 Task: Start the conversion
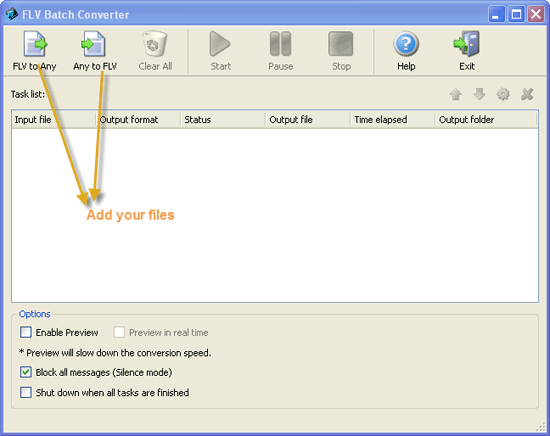[x=220, y=51]
